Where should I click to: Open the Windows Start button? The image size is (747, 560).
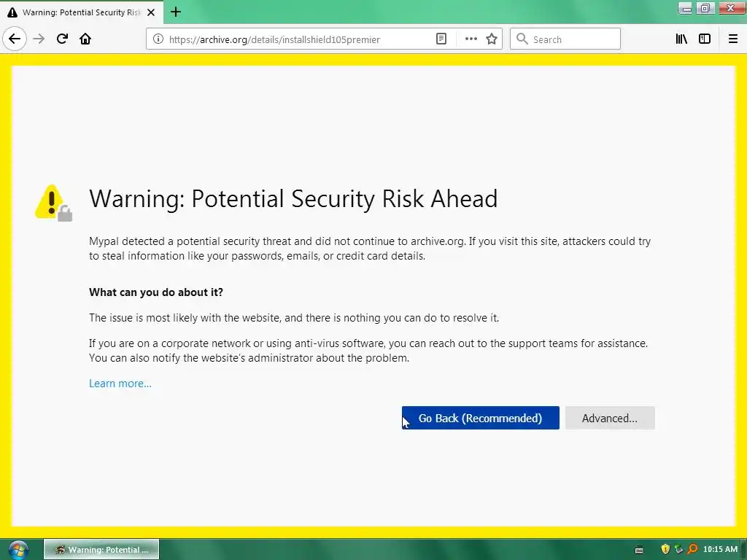(x=18, y=550)
